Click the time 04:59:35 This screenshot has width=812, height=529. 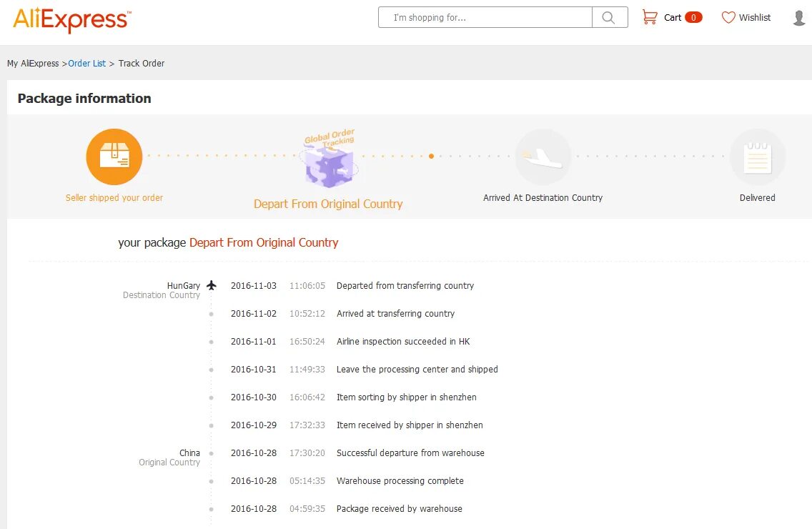[x=307, y=509]
